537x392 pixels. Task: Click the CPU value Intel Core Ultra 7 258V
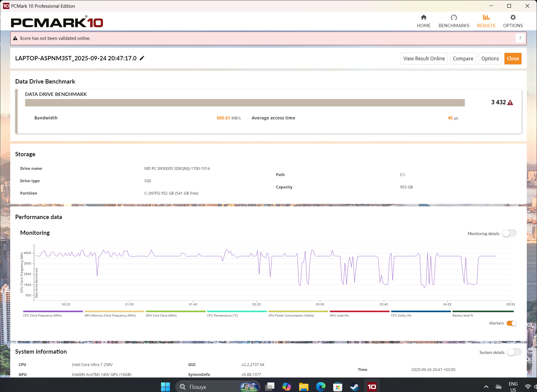pyautogui.click(x=92, y=365)
